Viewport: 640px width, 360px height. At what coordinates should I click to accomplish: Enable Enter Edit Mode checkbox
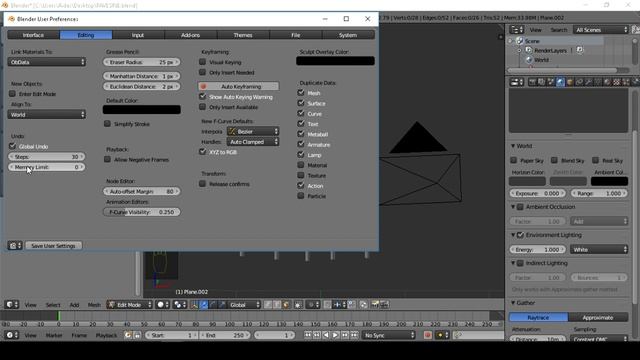12,93
